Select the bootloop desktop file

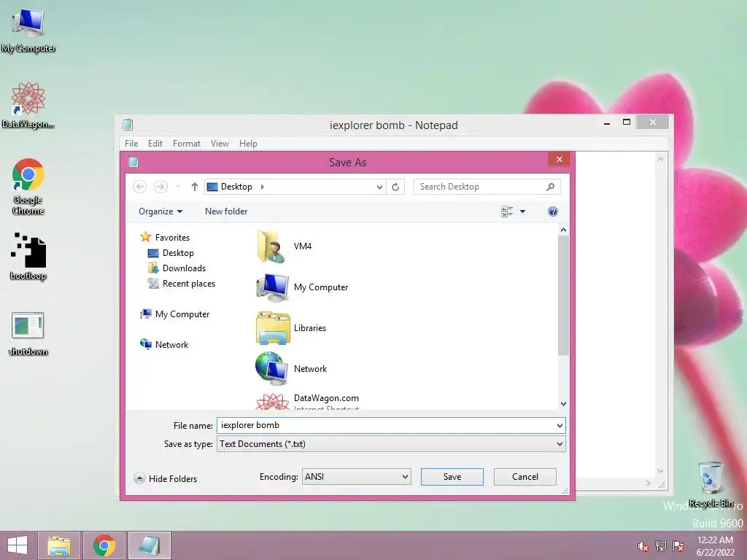click(28, 257)
